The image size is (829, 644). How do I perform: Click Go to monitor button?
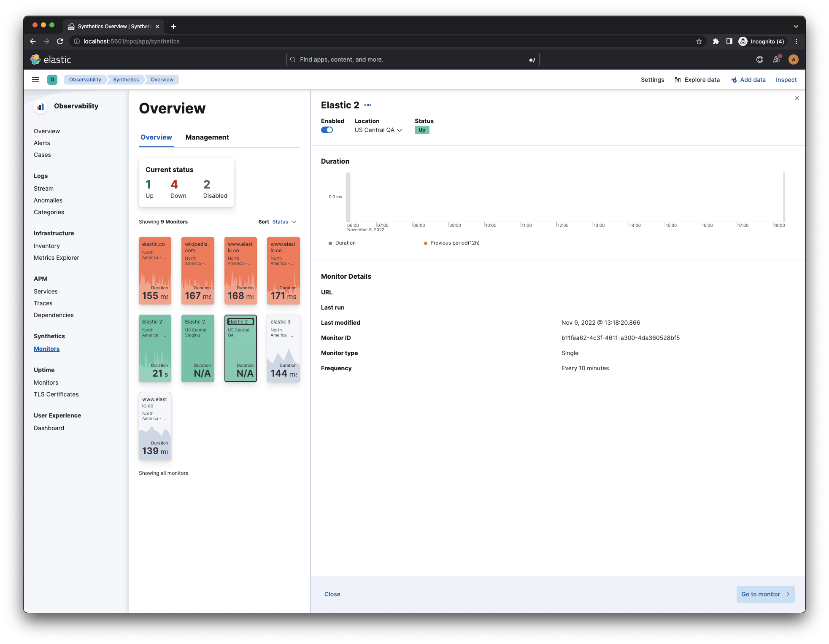coord(766,594)
